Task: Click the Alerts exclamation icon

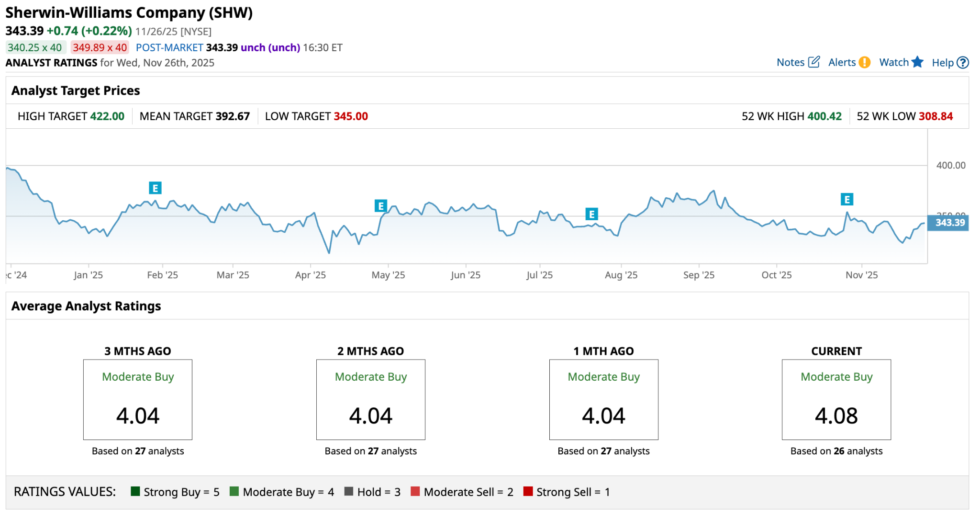Action: [864, 62]
